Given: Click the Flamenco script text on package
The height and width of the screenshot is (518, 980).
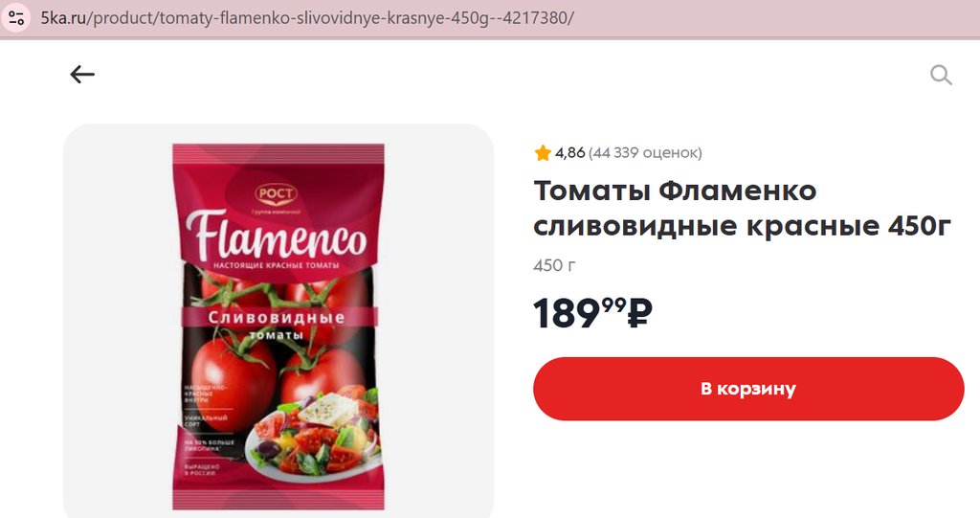Looking at the screenshot, I should coord(276,236).
